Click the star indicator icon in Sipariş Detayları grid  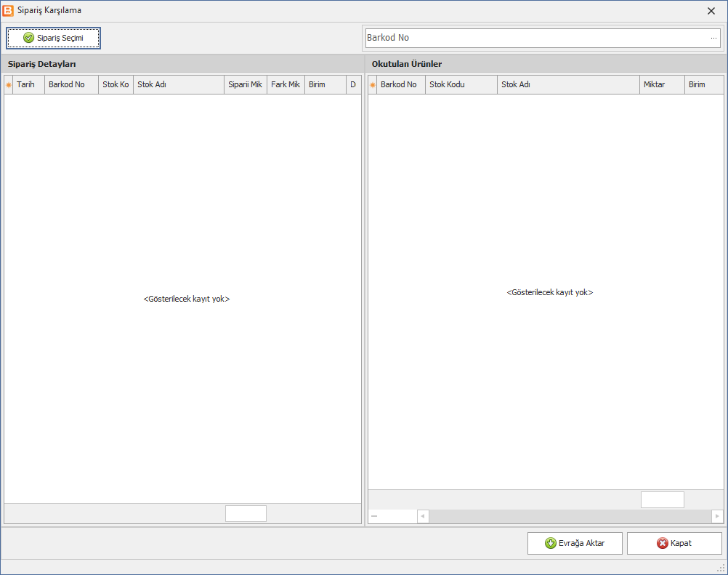(x=9, y=84)
